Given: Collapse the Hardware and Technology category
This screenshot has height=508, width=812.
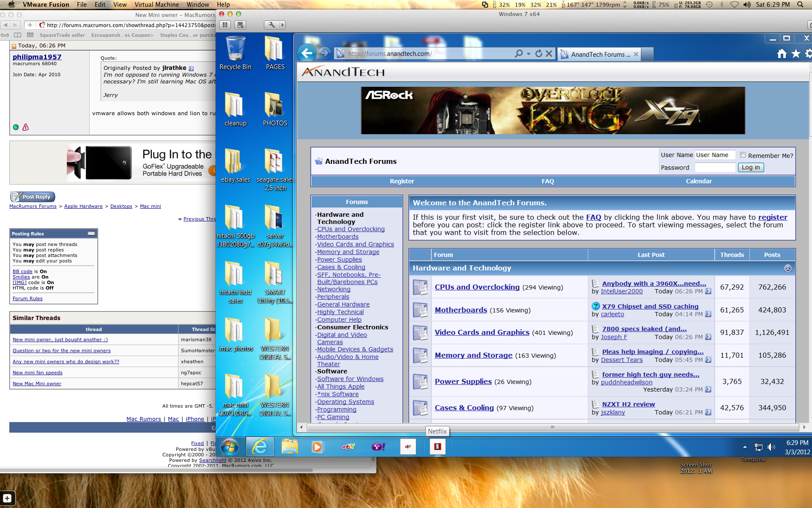Looking at the screenshot, I should point(787,268).
